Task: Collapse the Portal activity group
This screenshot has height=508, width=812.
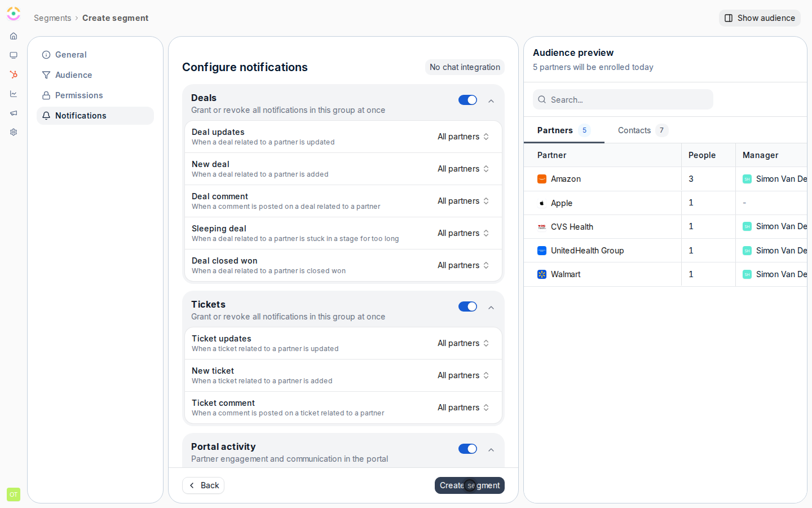Action: click(491, 450)
